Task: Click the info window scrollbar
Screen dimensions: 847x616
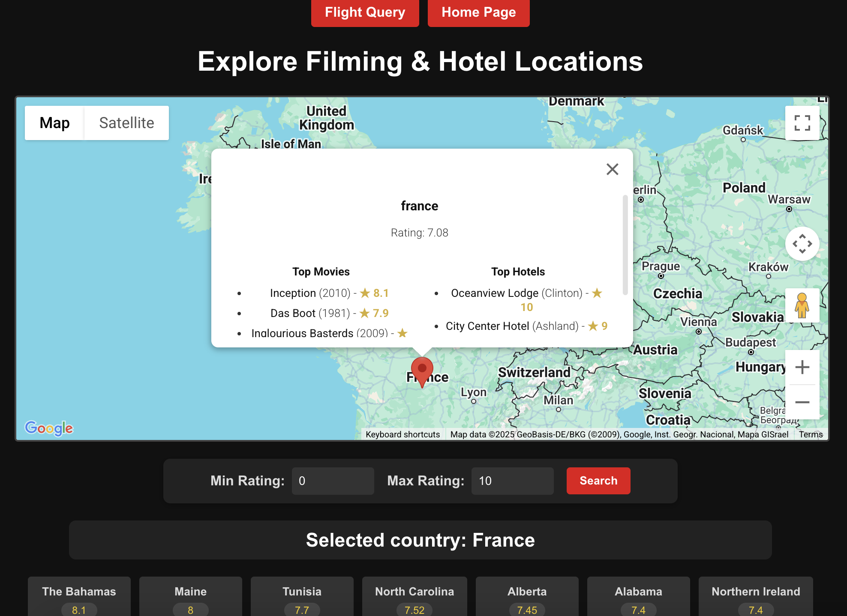Action: coord(625,244)
